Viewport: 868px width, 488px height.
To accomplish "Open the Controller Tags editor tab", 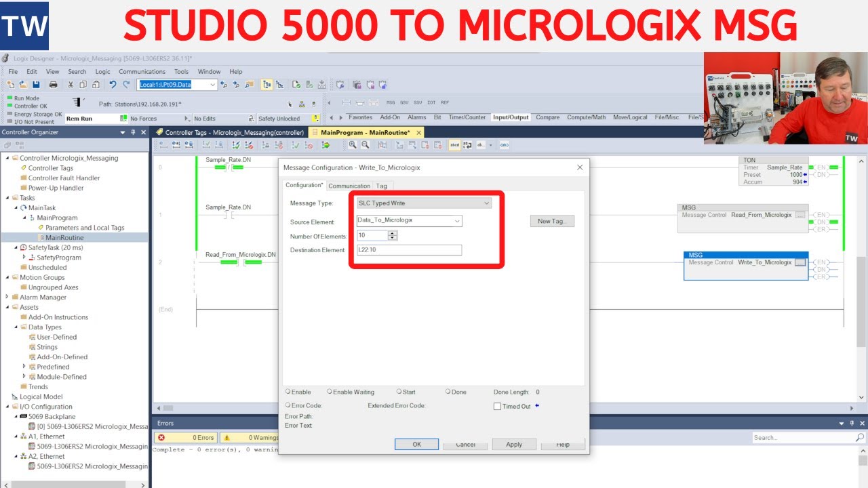I will [x=230, y=133].
